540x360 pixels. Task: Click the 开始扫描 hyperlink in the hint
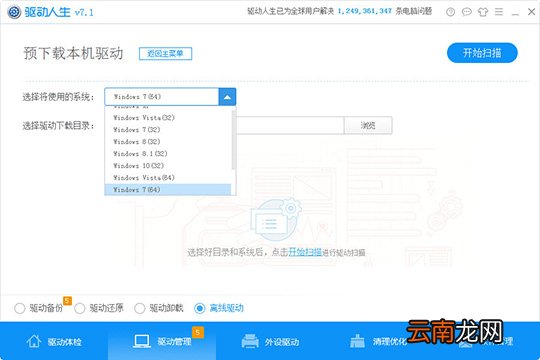click(x=305, y=252)
